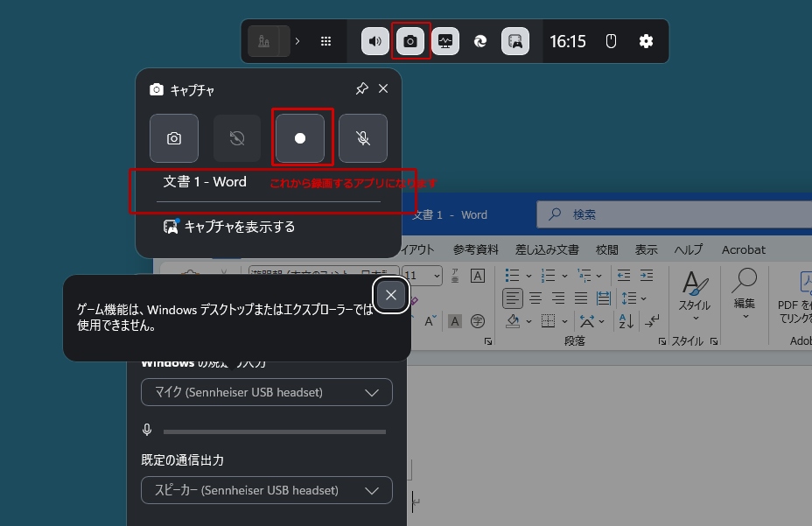Apply distributed alignment
812x526 pixels.
[x=603, y=298]
